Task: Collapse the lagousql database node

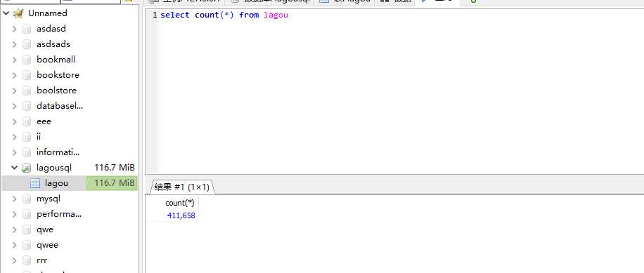Action: click(14, 168)
